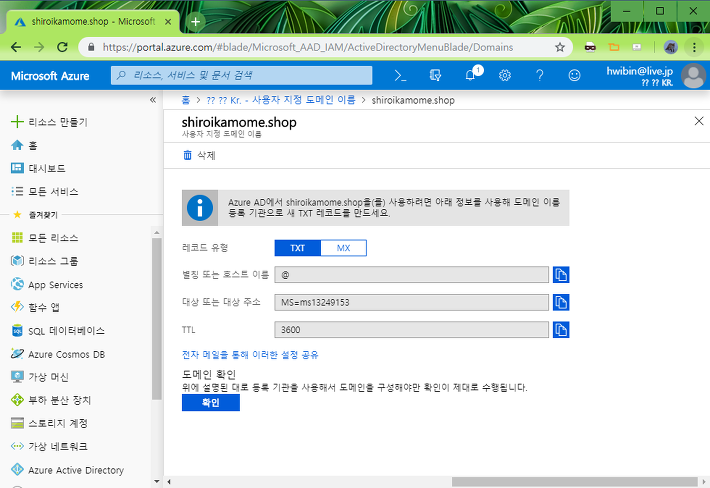
Task: Open directory and subscription filter icon
Action: point(435,75)
